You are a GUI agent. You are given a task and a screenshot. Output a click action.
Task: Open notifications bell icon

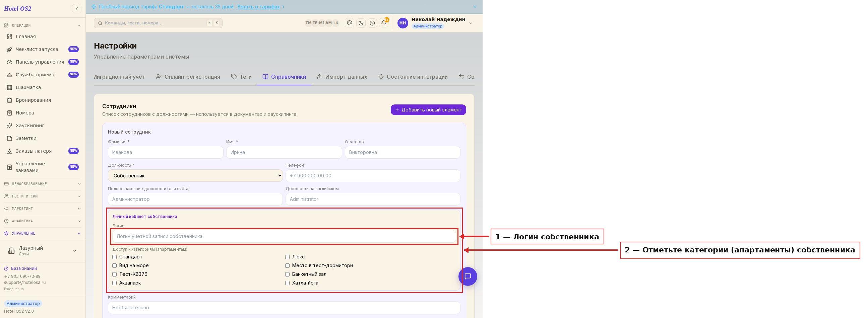click(x=384, y=23)
